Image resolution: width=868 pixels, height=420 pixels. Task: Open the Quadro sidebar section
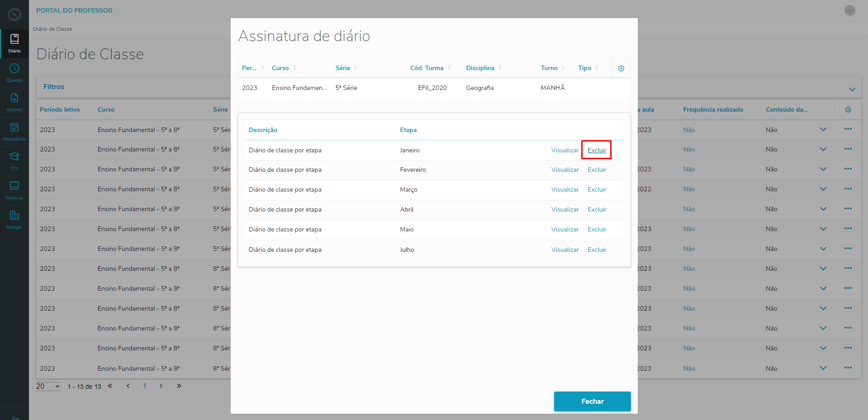(x=14, y=73)
